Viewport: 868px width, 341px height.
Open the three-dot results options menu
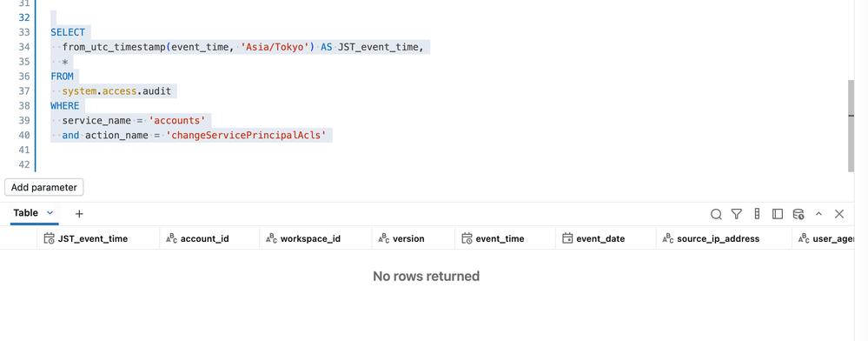click(x=757, y=214)
